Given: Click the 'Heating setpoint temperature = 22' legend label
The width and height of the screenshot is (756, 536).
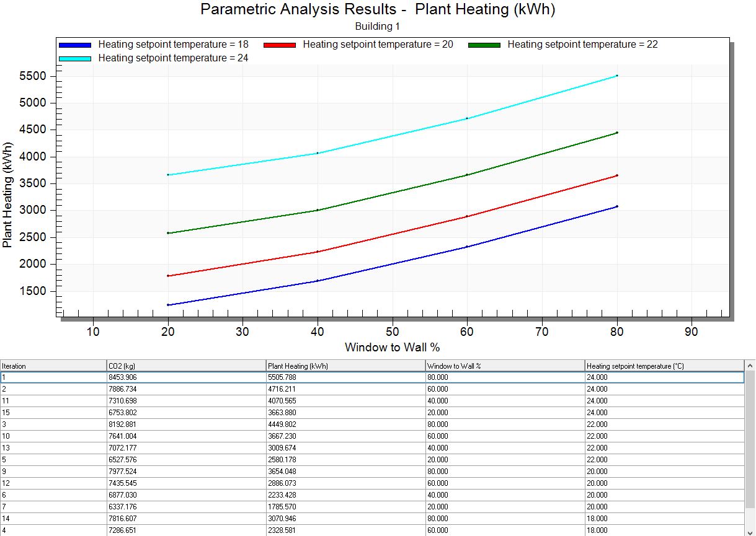Looking at the screenshot, I should 582,45.
